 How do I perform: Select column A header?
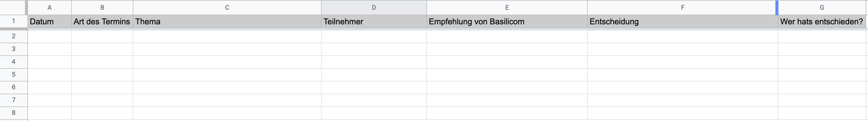[50, 7]
